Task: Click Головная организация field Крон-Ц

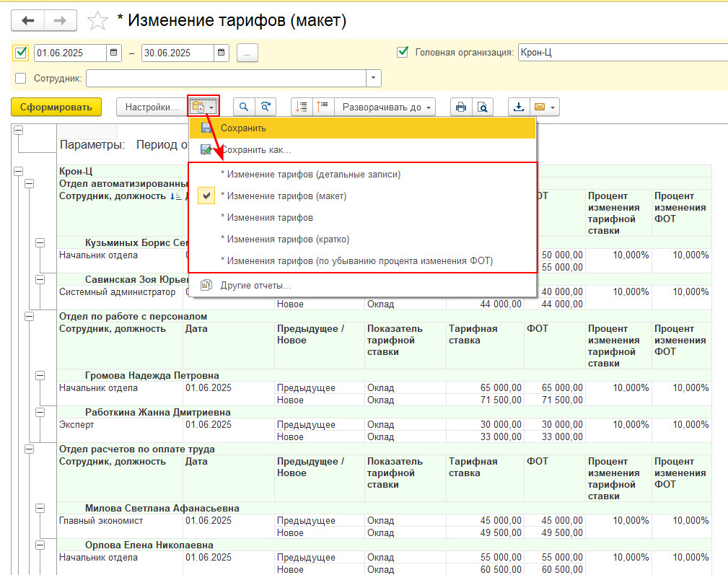Action: [622, 53]
